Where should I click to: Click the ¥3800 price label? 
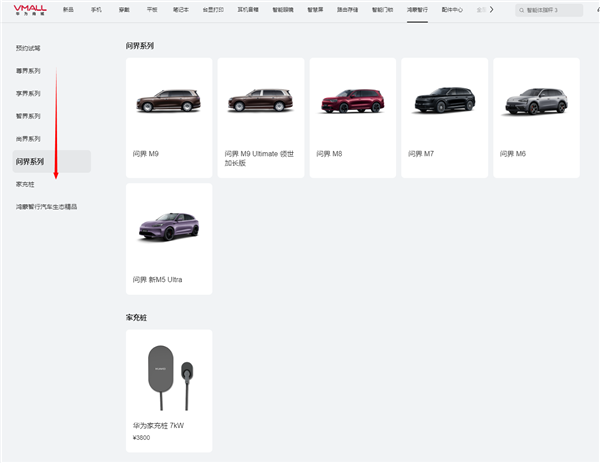click(x=141, y=438)
